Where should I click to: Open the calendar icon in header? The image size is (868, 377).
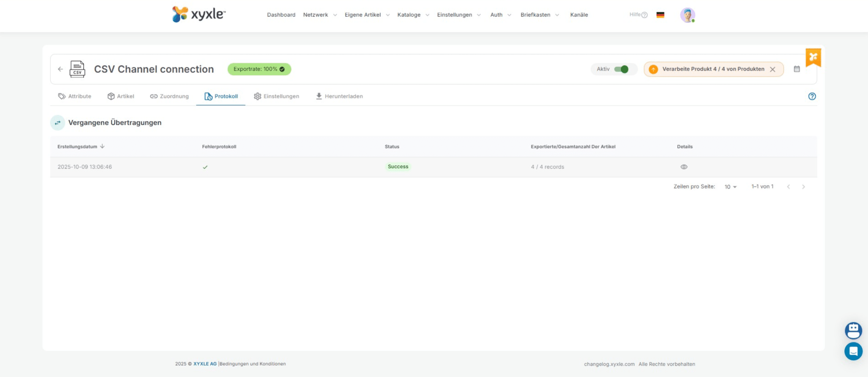[797, 69]
